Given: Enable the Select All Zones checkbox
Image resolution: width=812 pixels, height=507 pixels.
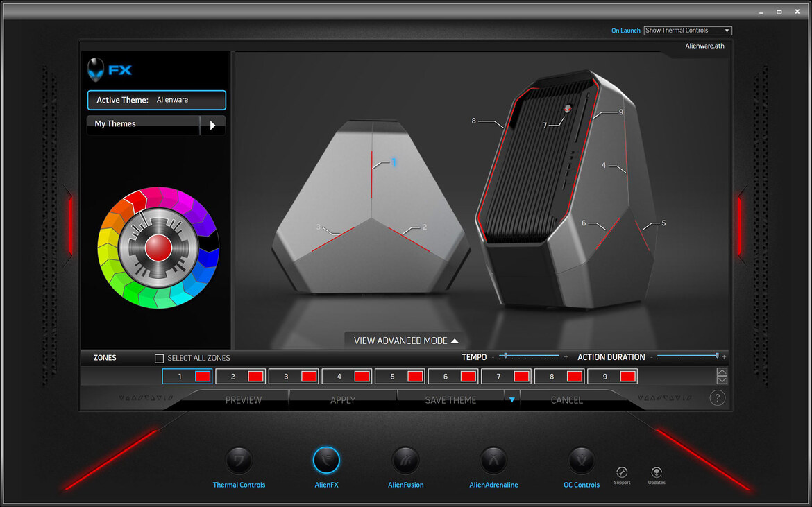Looking at the screenshot, I should (x=160, y=358).
